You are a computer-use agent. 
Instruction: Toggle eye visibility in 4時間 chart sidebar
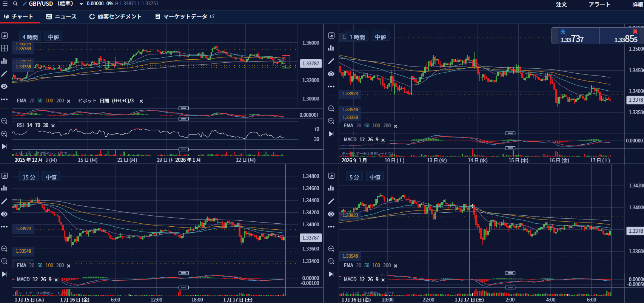coord(4,87)
